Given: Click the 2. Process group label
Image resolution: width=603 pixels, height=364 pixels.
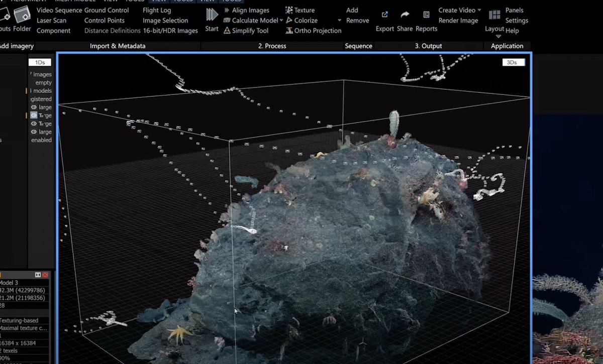Looking at the screenshot, I should (272, 46).
